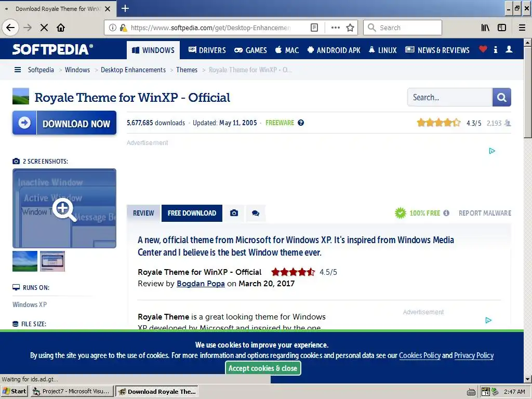Select the second screenshot thumbnail

[x=52, y=261]
